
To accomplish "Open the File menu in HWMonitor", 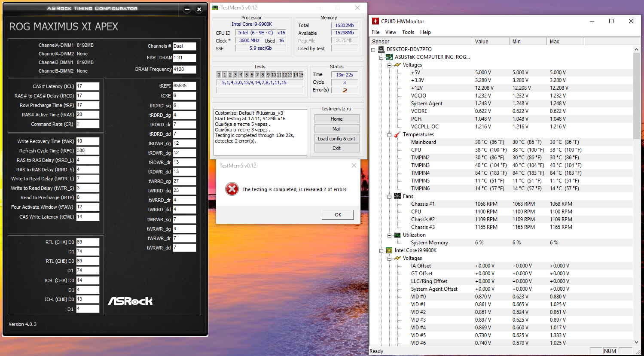I will click(x=375, y=32).
